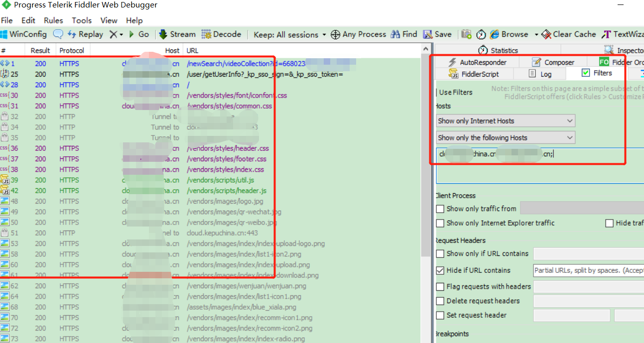
Task: Click the Go resume button
Action: [x=139, y=34]
